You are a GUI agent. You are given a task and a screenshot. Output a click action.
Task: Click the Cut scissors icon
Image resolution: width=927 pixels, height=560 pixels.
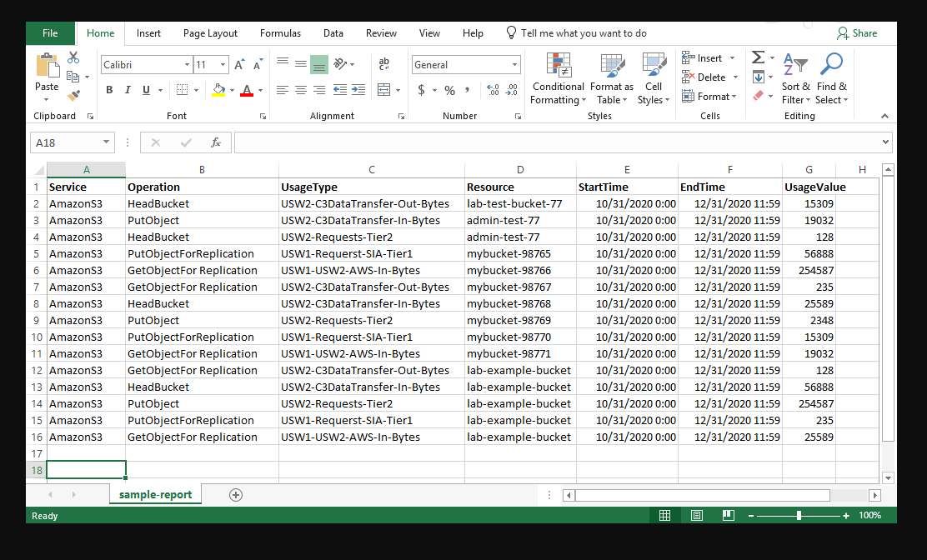tap(73, 57)
